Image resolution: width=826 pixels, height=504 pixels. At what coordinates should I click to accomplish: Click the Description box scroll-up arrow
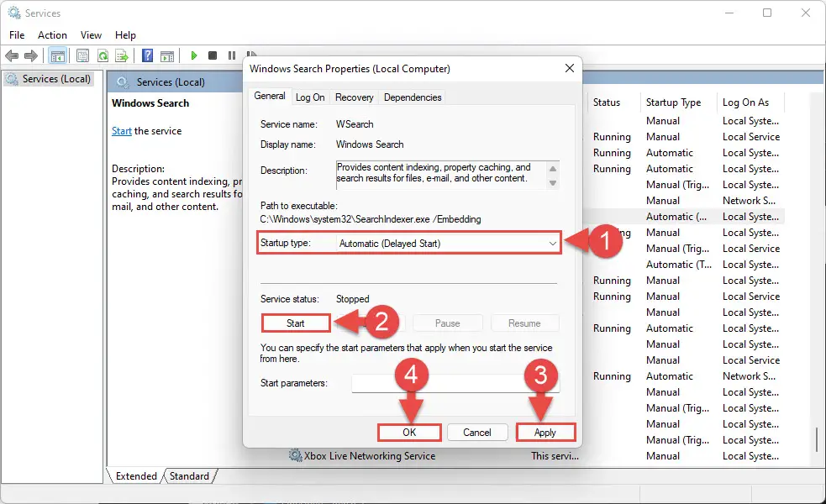[x=553, y=169]
